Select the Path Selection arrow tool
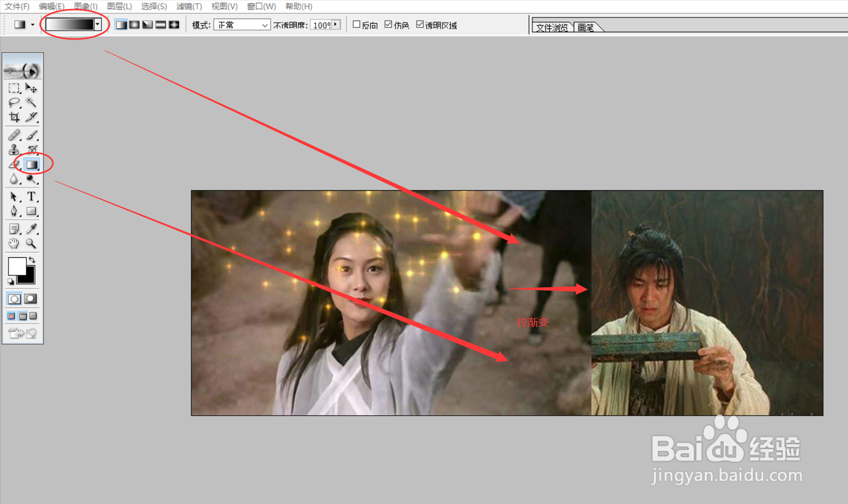 point(14,197)
